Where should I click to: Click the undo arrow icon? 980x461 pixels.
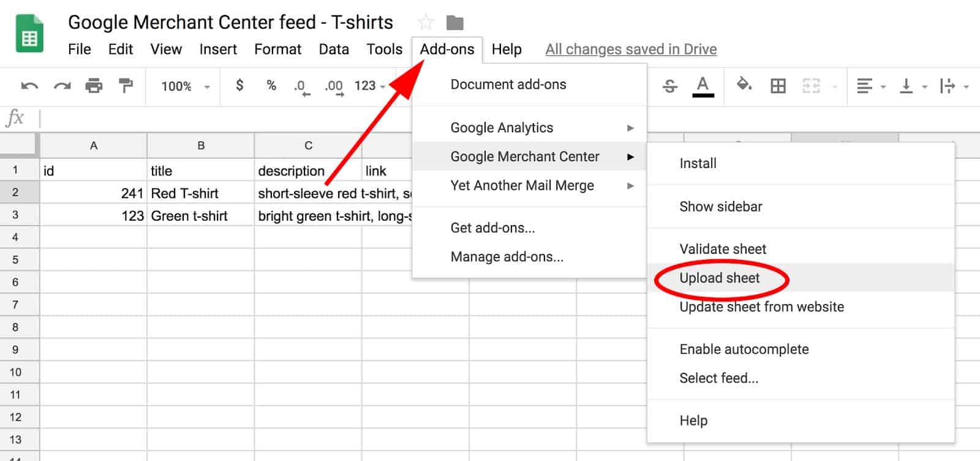(29, 86)
